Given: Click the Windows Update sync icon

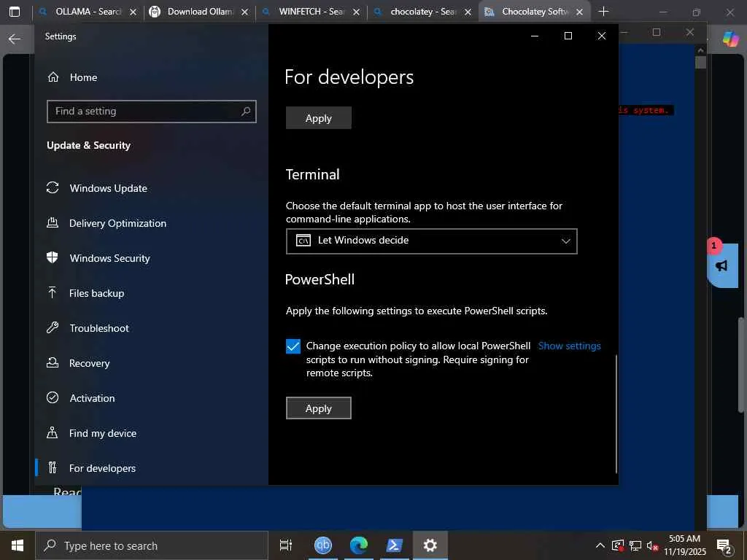Looking at the screenshot, I should pos(53,187).
